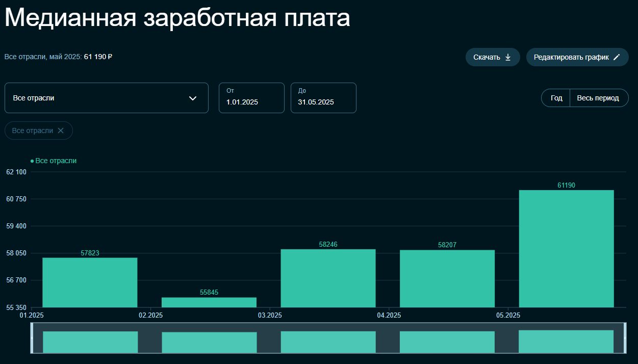Click the 56 700 axis label
The height and width of the screenshot is (364, 638).
point(16,280)
